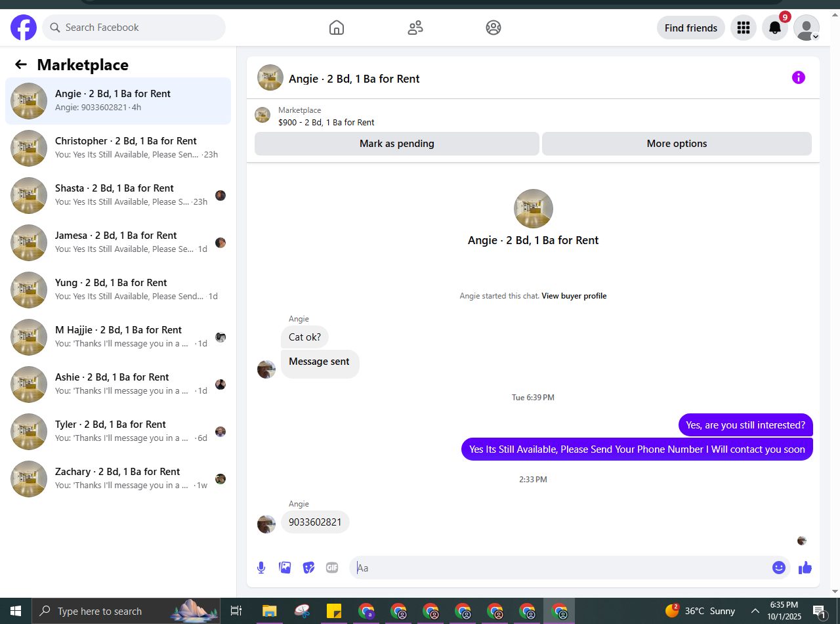
Task: Open the $900 - 2 Bd, 1 Ba listing link
Action: click(326, 122)
